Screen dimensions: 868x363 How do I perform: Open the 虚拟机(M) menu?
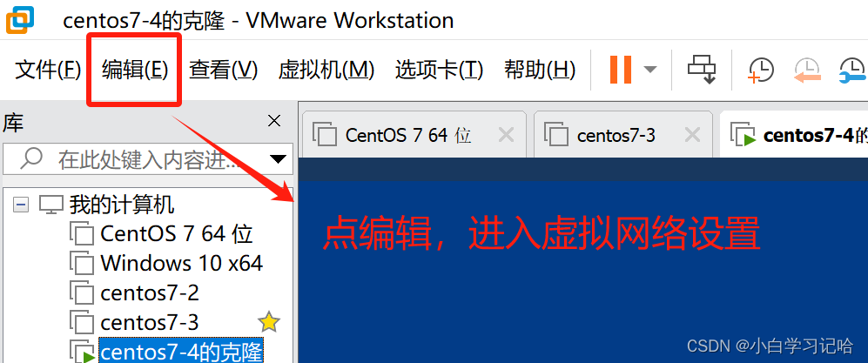point(326,70)
